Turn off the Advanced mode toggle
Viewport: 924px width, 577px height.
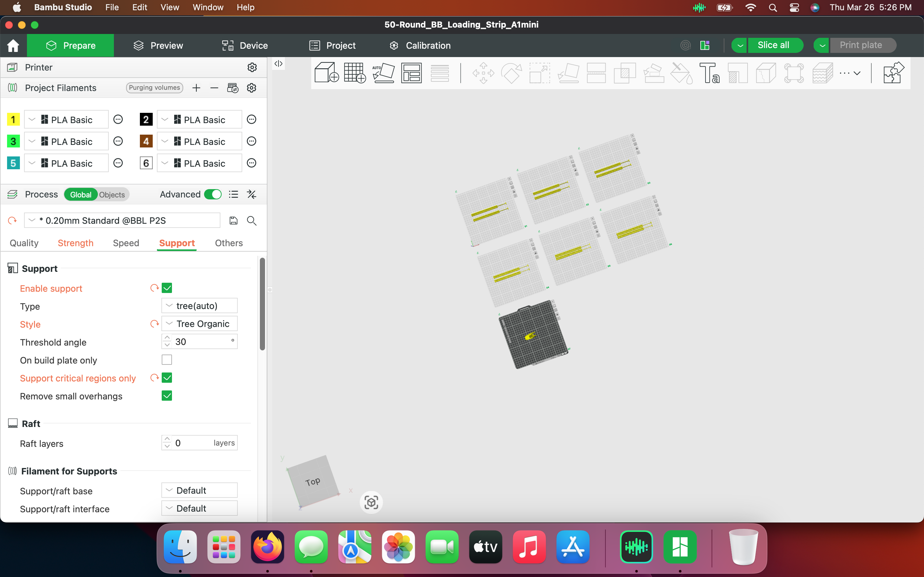213,194
